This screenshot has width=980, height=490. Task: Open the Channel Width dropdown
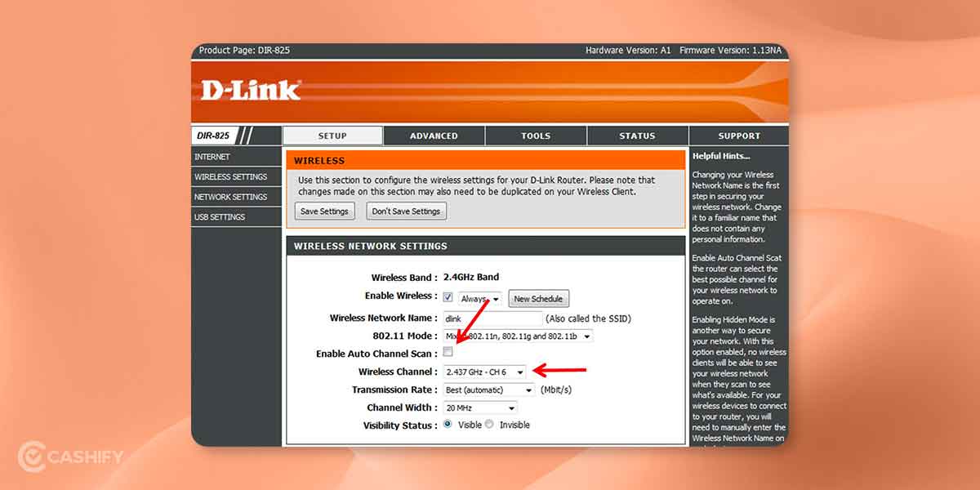480,408
